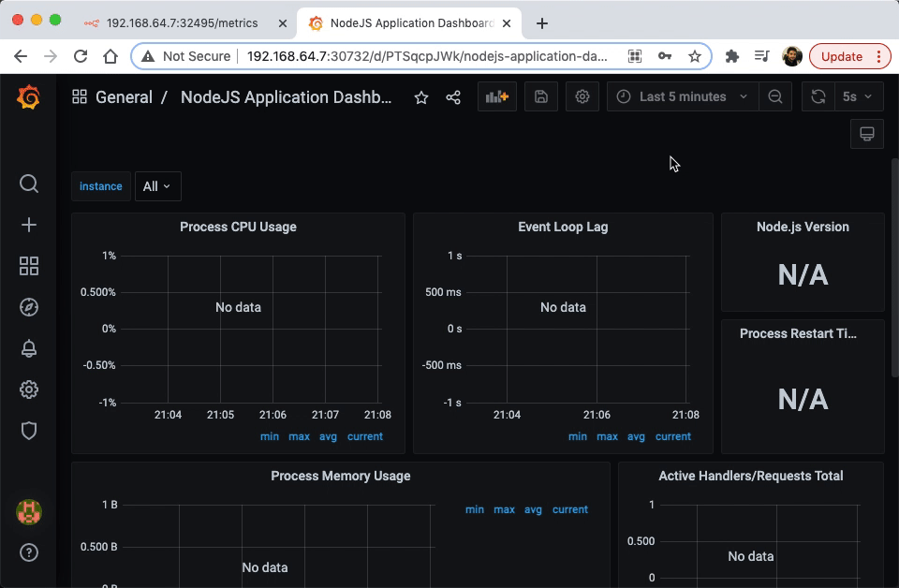
Task: Open a new browser tab
Action: coord(542,23)
